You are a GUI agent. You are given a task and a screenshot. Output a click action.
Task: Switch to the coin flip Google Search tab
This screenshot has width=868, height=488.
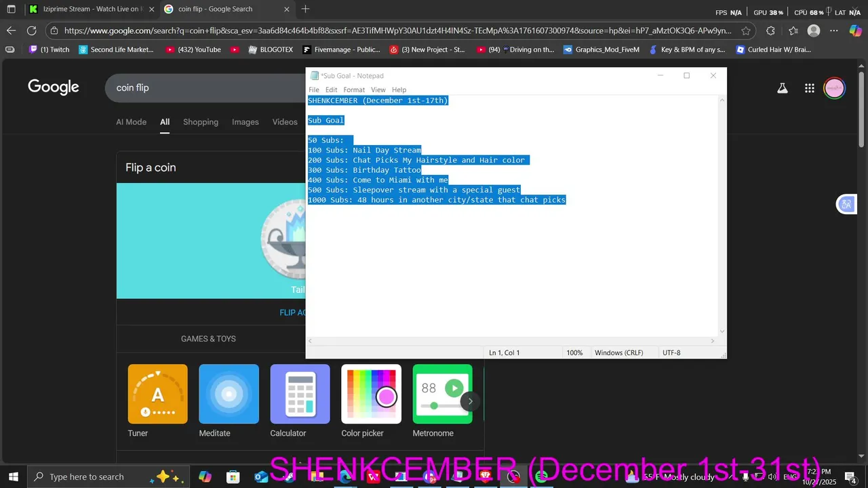[227, 9]
